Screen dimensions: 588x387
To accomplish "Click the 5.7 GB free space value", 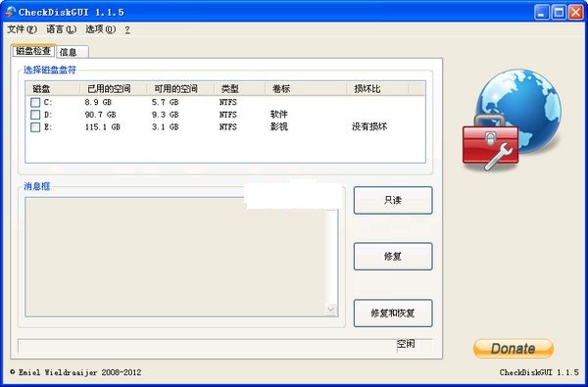I will pos(165,102).
